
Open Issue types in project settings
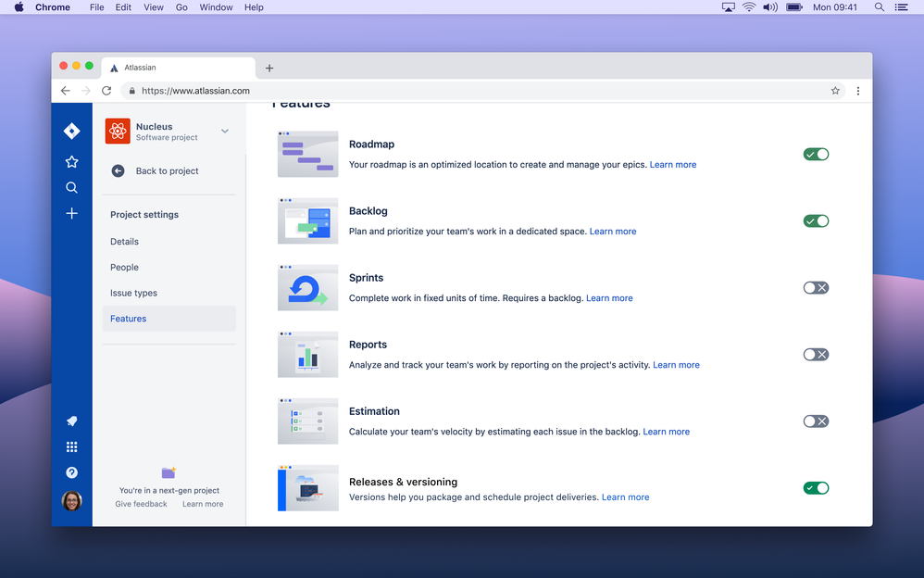coord(169,293)
